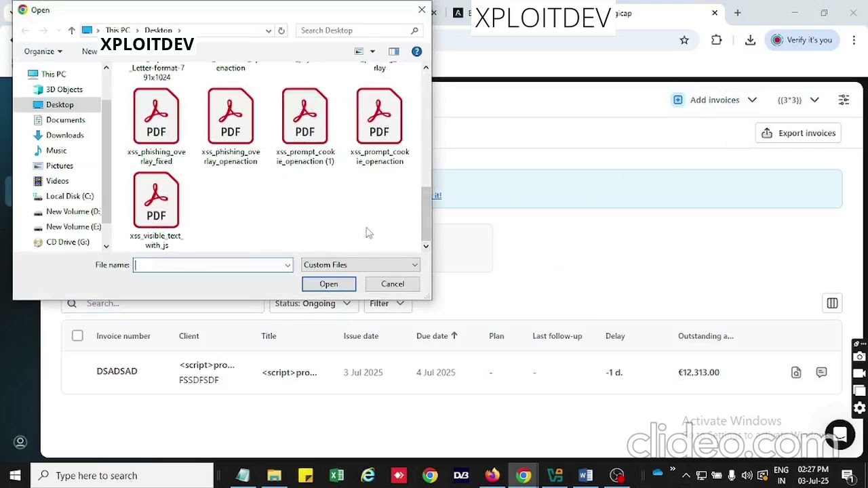Viewport: 868px width, 488px height.
Task: Bookmark page with star icon
Action: [684, 40]
